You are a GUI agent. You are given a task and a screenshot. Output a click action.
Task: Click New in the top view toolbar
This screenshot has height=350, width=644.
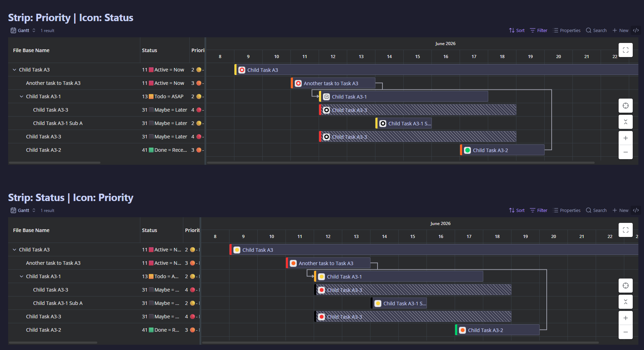coord(620,30)
